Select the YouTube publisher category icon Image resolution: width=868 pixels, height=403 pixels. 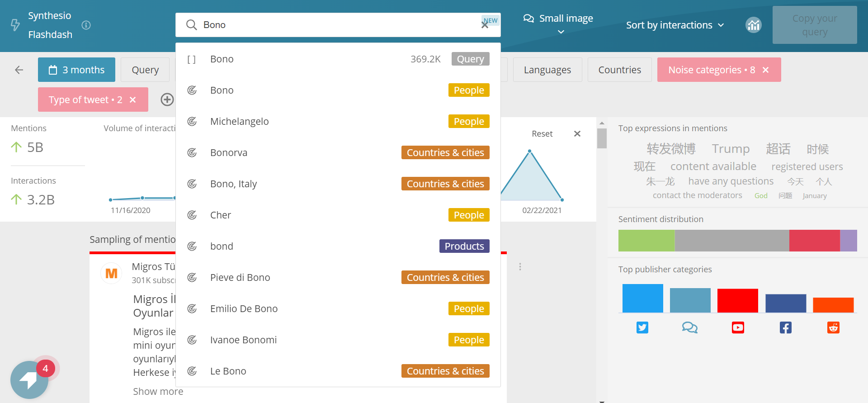(738, 327)
